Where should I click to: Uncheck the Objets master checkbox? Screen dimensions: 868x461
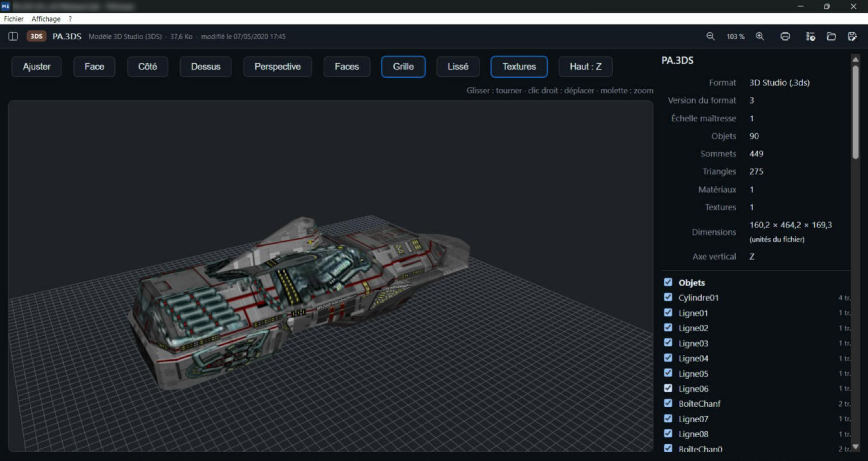(x=668, y=282)
